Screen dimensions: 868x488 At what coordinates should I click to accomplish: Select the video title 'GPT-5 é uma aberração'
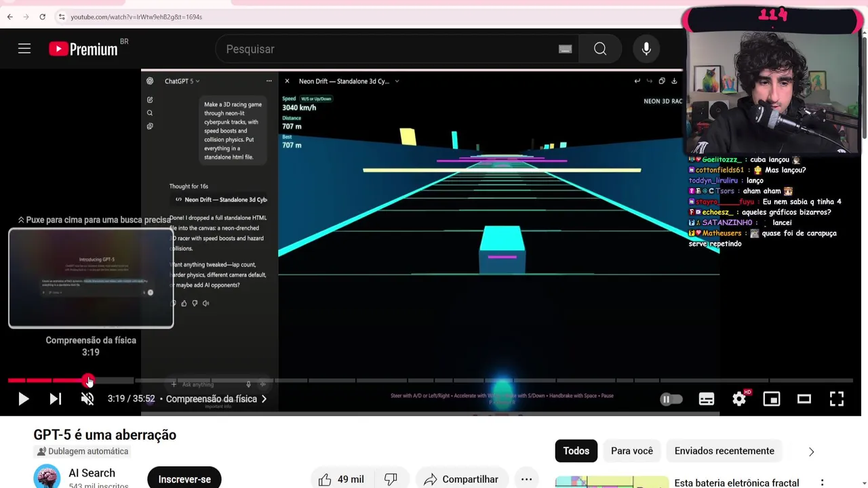tap(105, 435)
